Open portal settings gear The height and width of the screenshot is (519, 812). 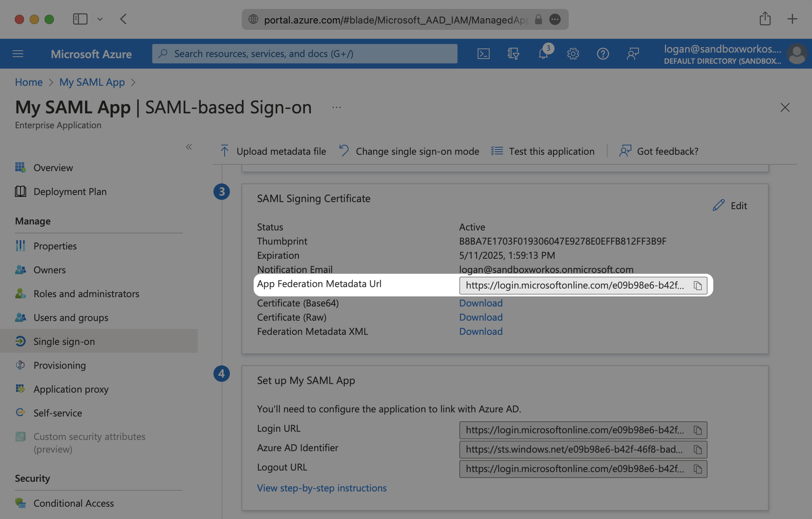coord(573,54)
